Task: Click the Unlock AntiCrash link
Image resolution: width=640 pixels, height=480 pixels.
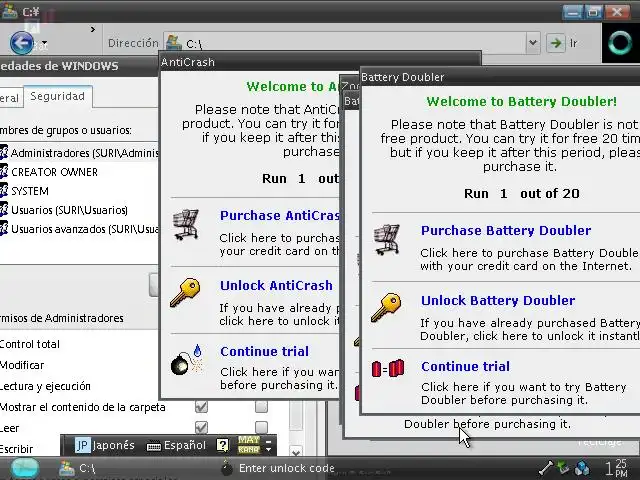Action: [x=276, y=286]
